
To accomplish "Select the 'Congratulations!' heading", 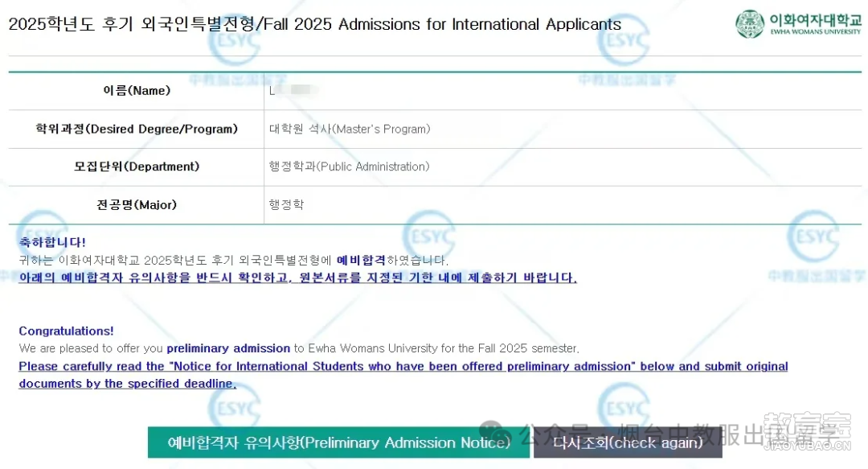I will 67,331.
